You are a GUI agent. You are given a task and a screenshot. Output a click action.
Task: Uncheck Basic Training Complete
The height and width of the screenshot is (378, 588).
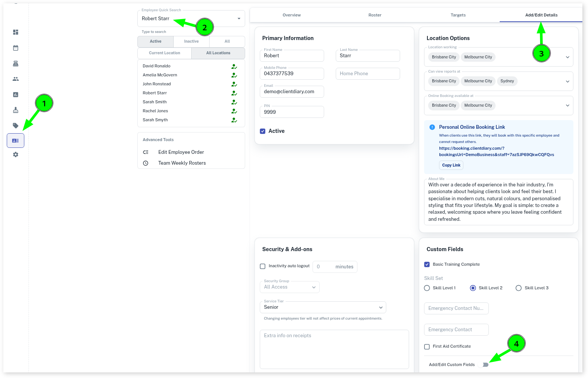(427, 264)
